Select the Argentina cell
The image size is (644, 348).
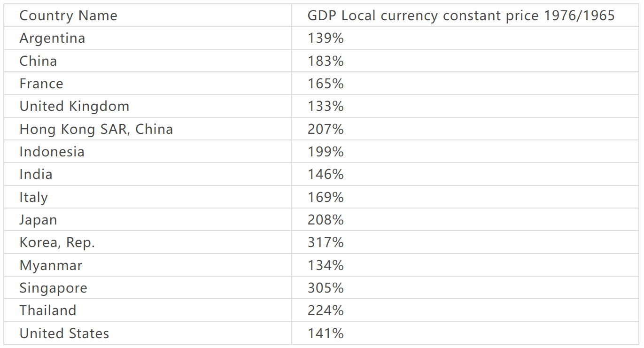tap(52, 38)
